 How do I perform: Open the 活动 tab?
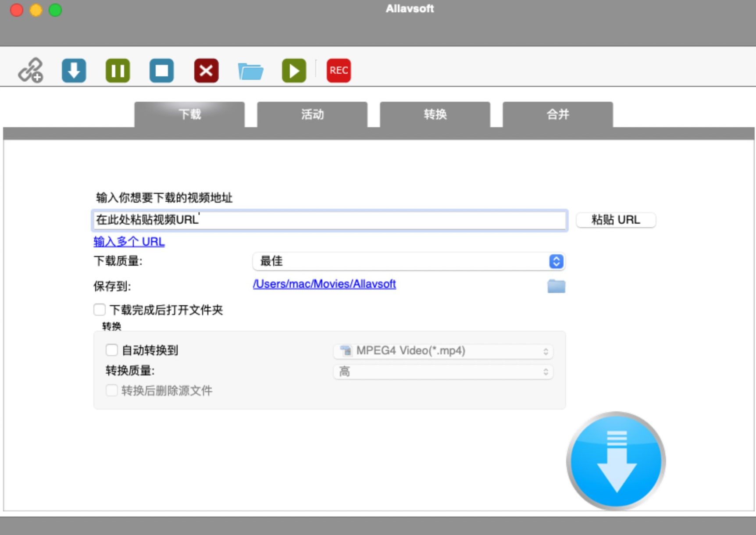(312, 114)
